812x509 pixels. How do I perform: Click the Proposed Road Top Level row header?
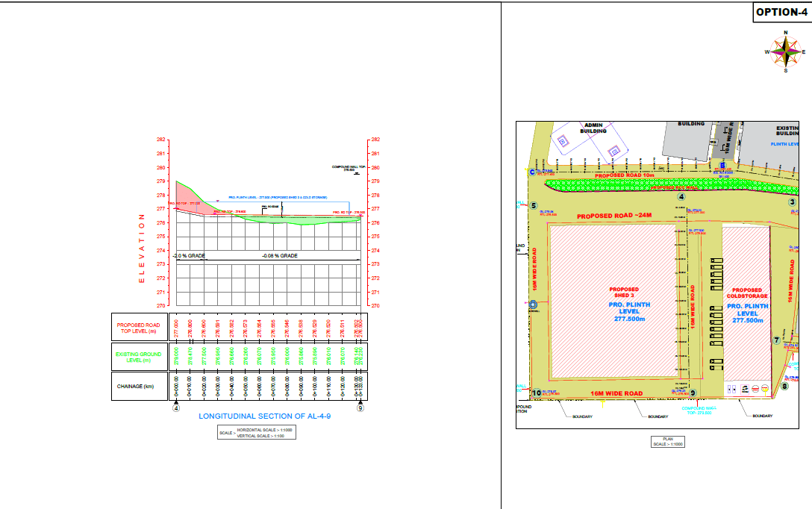[x=138, y=328]
